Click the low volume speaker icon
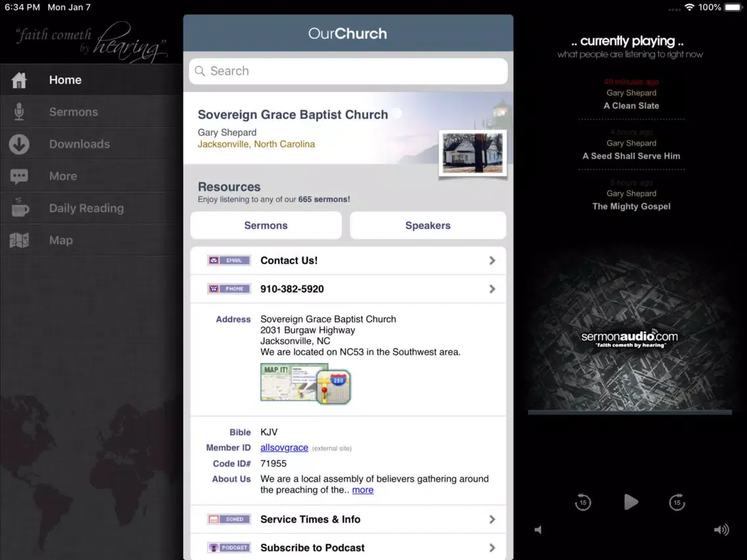The height and width of the screenshot is (560, 747). click(538, 530)
